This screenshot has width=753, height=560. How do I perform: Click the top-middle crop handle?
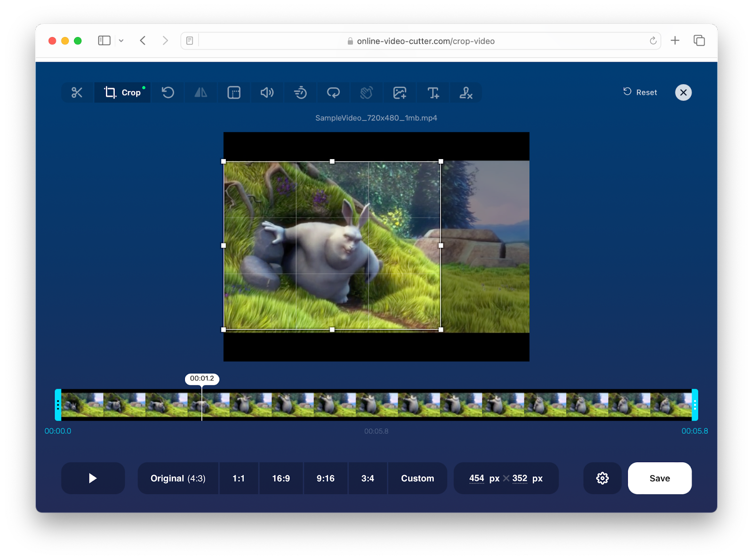point(332,161)
